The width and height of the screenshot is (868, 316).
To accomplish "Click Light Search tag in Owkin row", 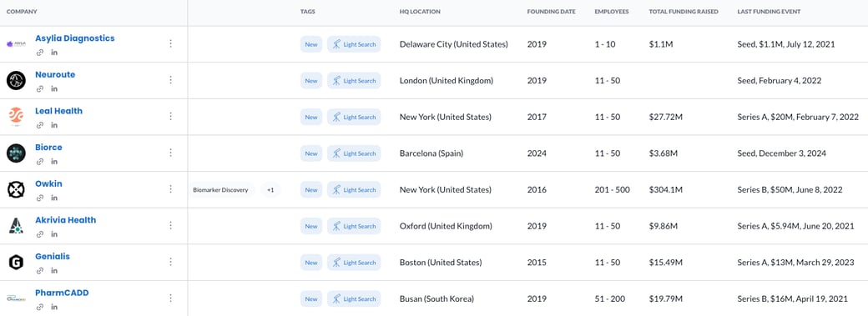I will [x=354, y=190].
